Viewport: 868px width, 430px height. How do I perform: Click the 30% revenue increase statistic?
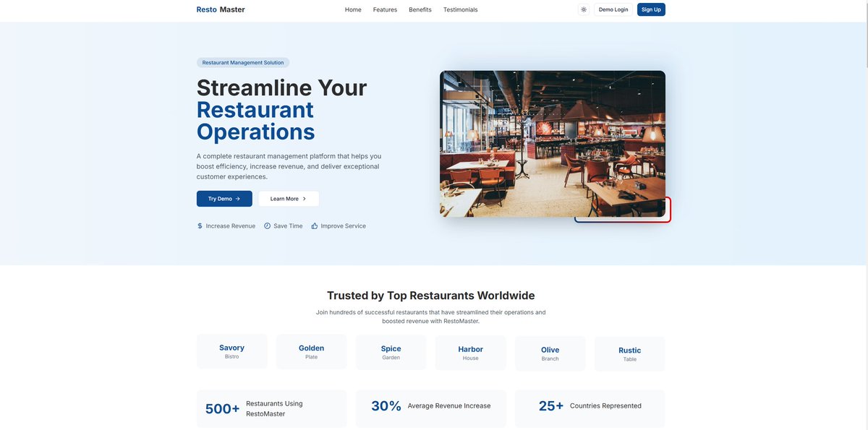tap(430, 408)
